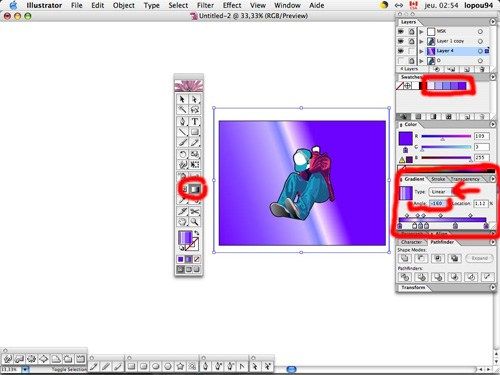The width and height of the screenshot is (500, 375).
Task: Select the Type tool
Action: pyautogui.click(x=195, y=122)
